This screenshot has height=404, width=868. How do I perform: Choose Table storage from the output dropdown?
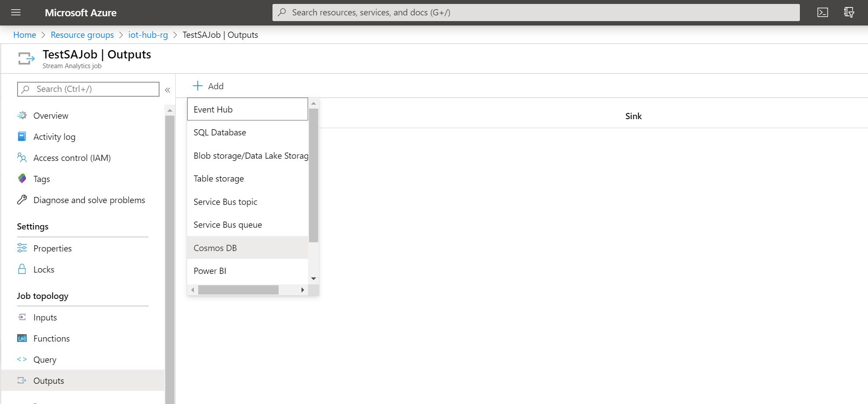(218, 178)
